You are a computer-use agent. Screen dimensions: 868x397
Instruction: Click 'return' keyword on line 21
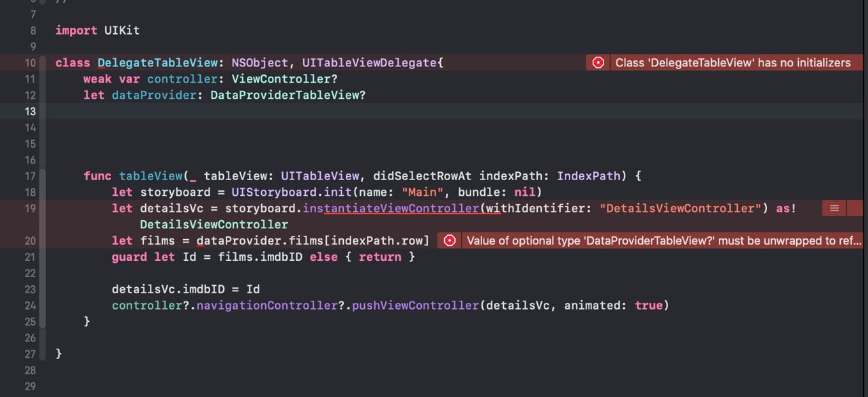pyautogui.click(x=380, y=257)
